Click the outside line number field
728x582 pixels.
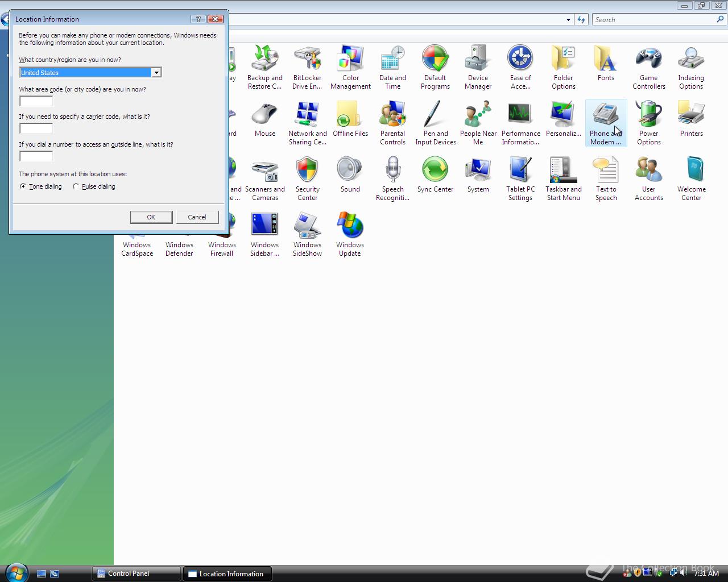click(x=36, y=156)
